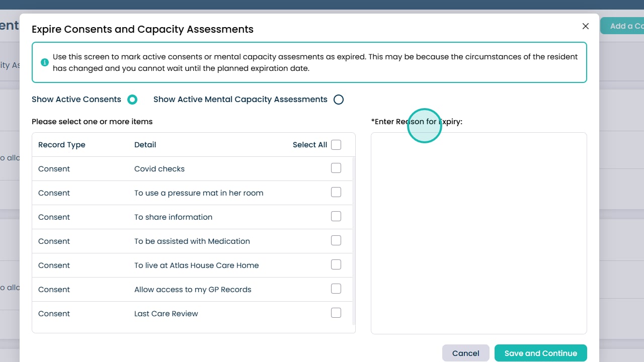Image resolution: width=644 pixels, height=362 pixels.
Task: Close the Expire Consents dialog
Action: click(585, 26)
